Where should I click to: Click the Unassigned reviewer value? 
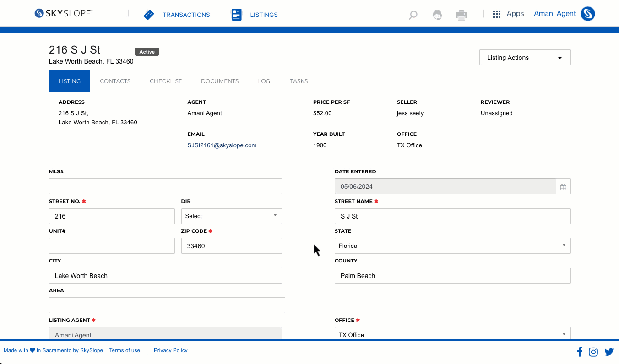click(497, 113)
